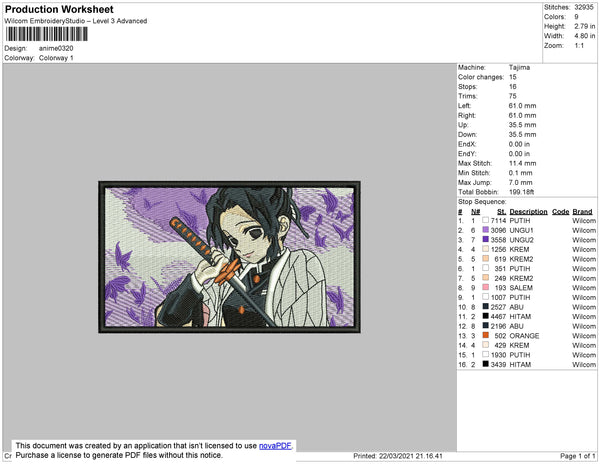Image resolution: width=600 pixels, height=464 pixels.
Task: Click the KREM2 swatch in stop 5
Action: tap(486, 259)
